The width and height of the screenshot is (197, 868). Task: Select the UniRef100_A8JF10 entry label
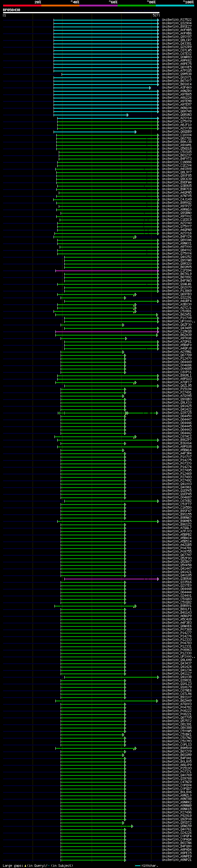(177, 125)
